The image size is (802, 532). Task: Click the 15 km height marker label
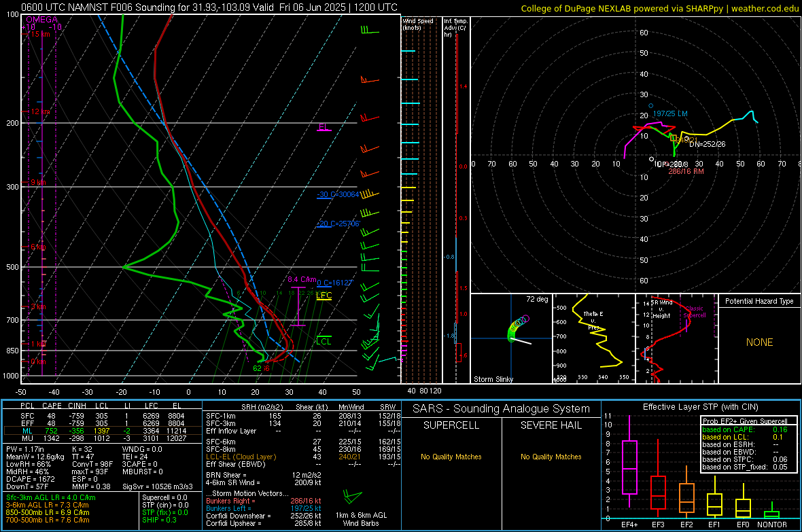[x=40, y=34]
